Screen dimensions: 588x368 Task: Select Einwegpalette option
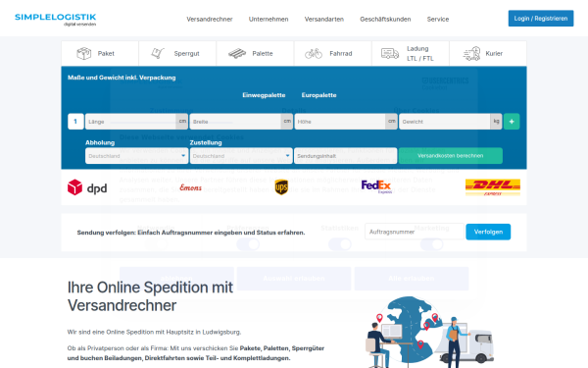pyautogui.click(x=264, y=95)
